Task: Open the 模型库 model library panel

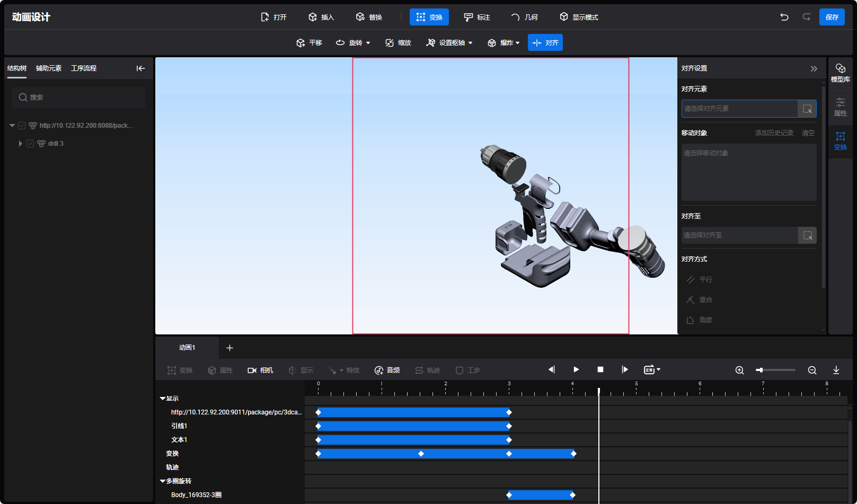Action: pyautogui.click(x=840, y=73)
